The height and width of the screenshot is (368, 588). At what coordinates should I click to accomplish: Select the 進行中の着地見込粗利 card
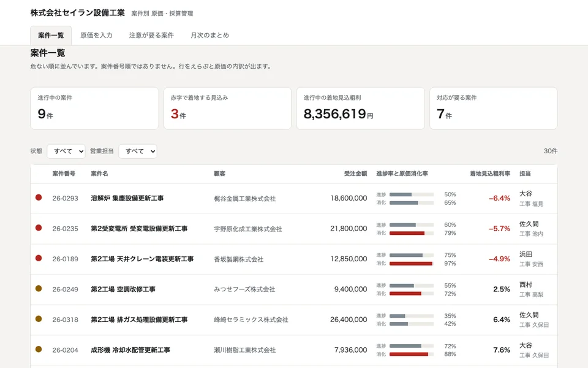360,109
